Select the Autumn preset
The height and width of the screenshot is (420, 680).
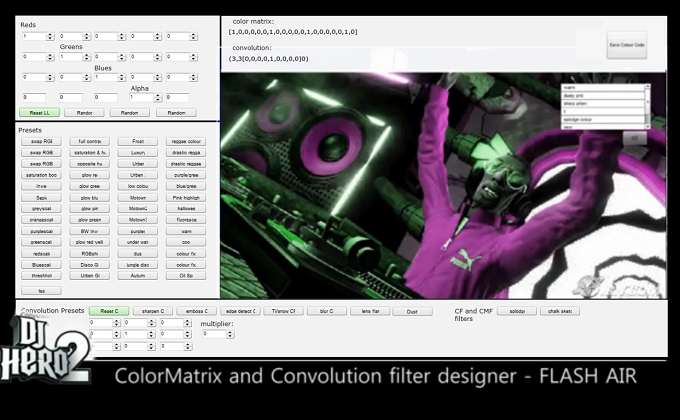tap(138, 276)
